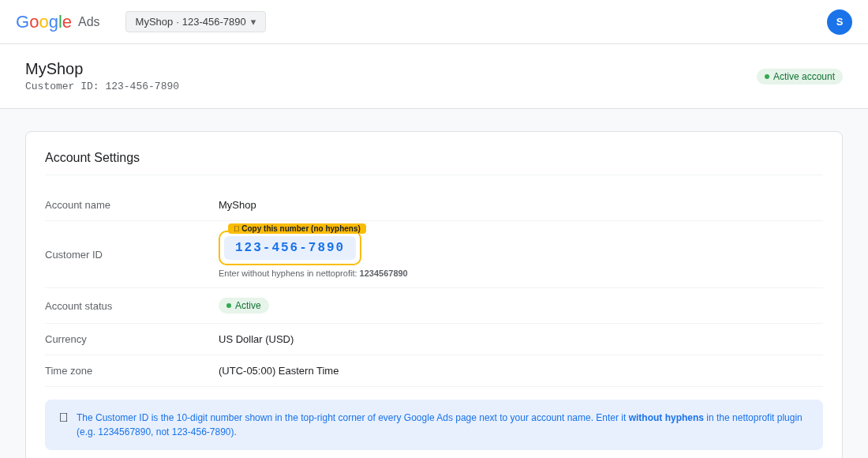Click the Account Settings heading
Image resolution: width=868 pixels, height=458 pixels.
[92, 158]
